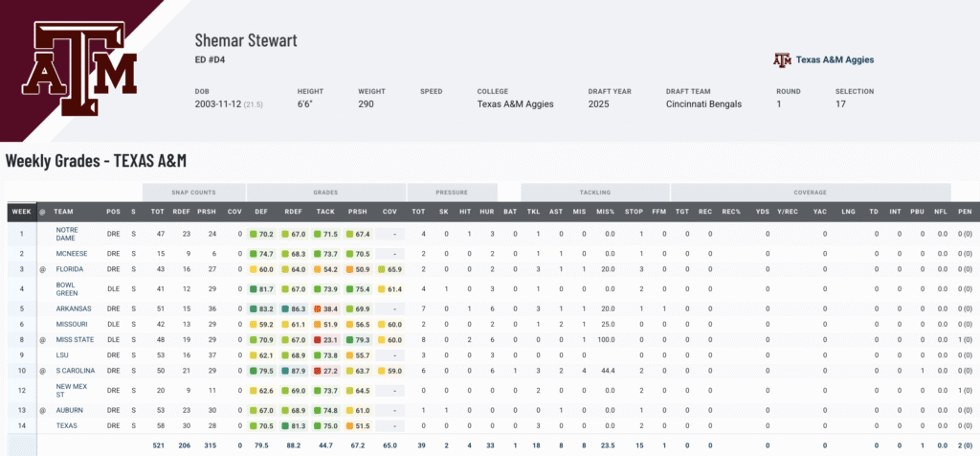
Task: Sort by the YDS column header
Action: tap(763, 212)
